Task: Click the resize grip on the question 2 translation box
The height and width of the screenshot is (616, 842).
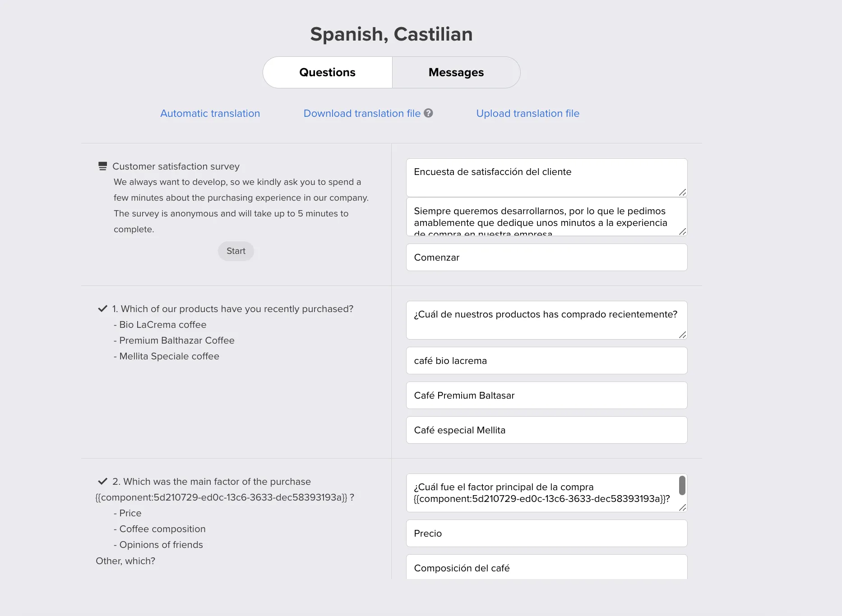Action: (683, 509)
